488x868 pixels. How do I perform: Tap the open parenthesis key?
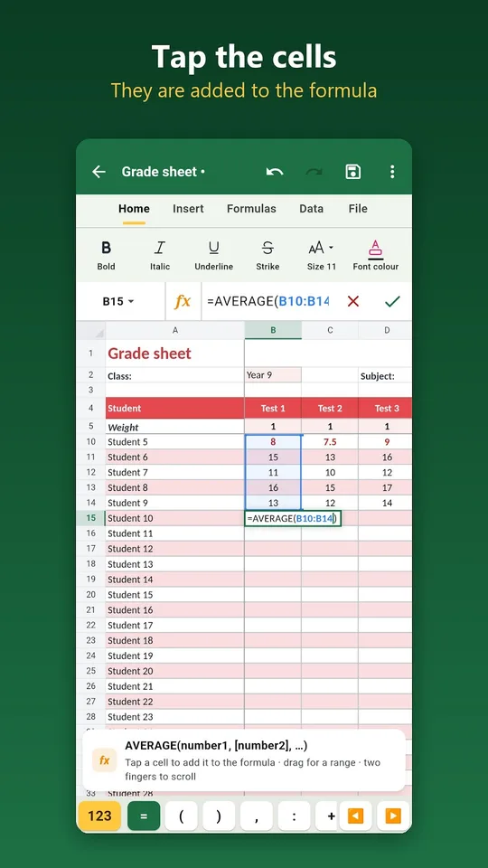[x=181, y=816]
